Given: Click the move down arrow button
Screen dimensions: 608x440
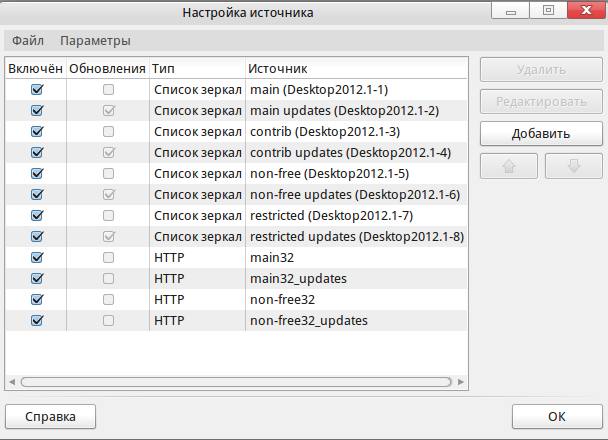Looking at the screenshot, I should tap(573, 166).
